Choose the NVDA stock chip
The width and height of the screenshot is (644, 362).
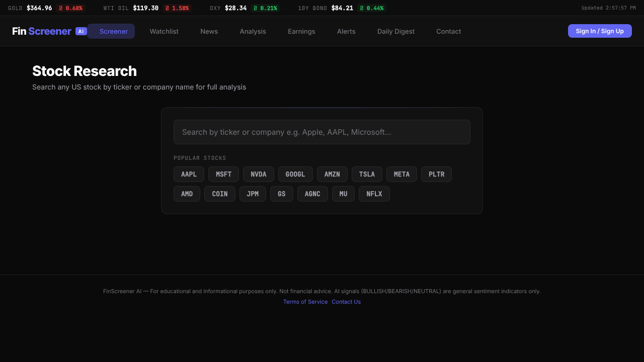[x=259, y=174]
